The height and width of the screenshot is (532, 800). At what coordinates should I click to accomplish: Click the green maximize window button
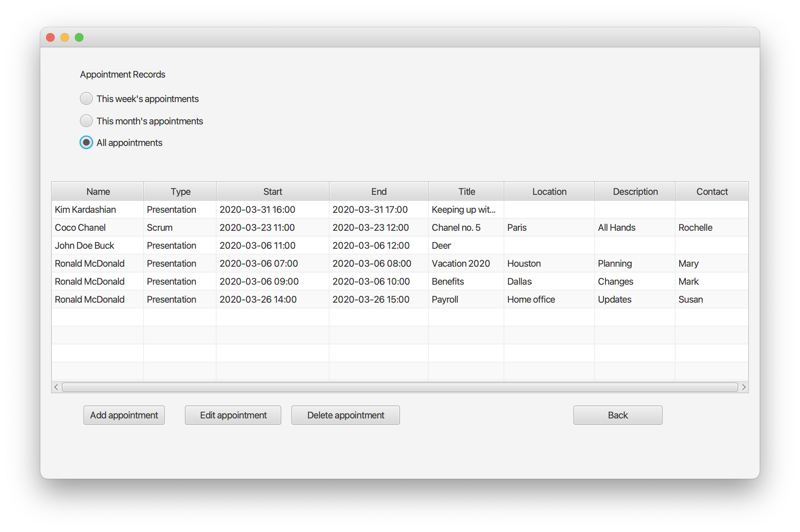(x=79, y=37)
